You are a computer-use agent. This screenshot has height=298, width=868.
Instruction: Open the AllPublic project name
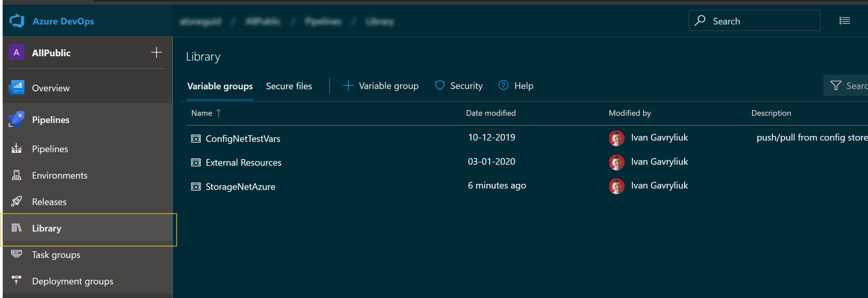51,53
